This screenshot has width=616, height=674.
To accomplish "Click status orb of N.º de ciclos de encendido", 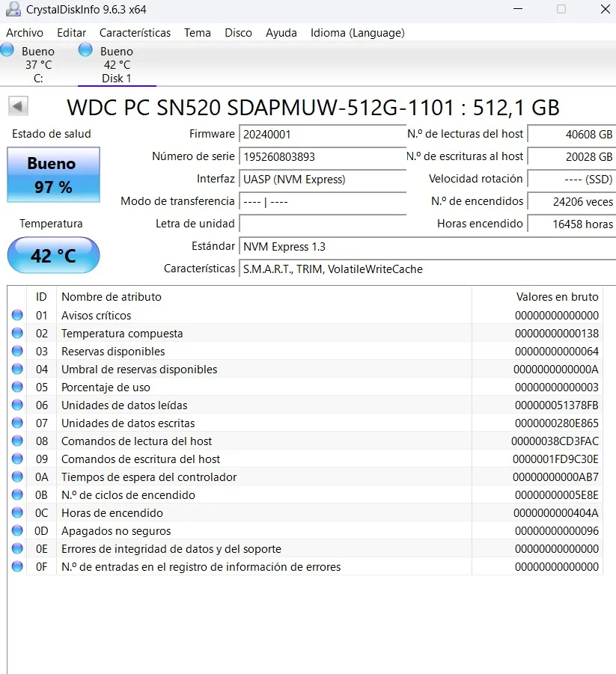I will pos(17,494).
